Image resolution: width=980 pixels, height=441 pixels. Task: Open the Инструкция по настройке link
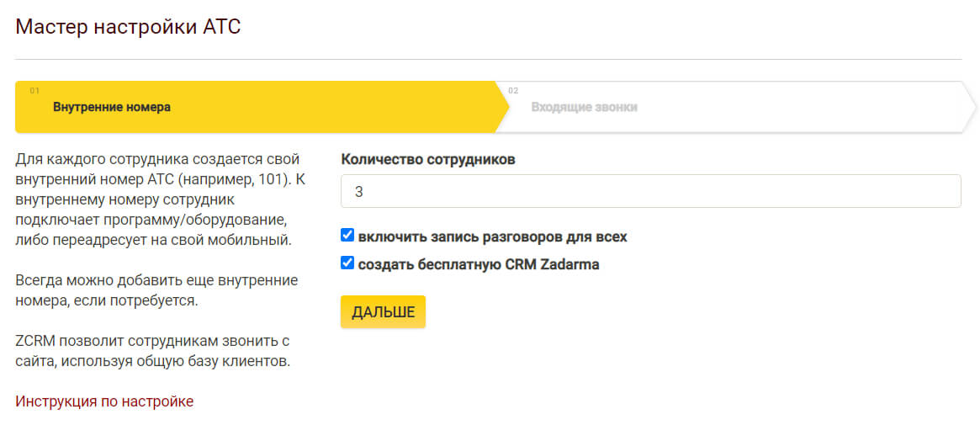(x=104, y=401)
